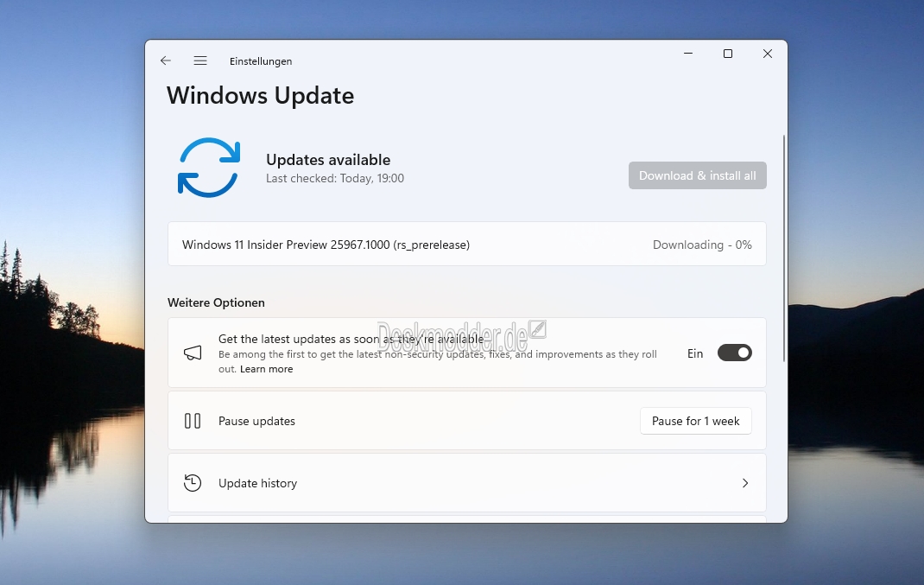Screen dimensions: 924x585
Task: Open Update history via chevron arrow
Action: (745, 483)
